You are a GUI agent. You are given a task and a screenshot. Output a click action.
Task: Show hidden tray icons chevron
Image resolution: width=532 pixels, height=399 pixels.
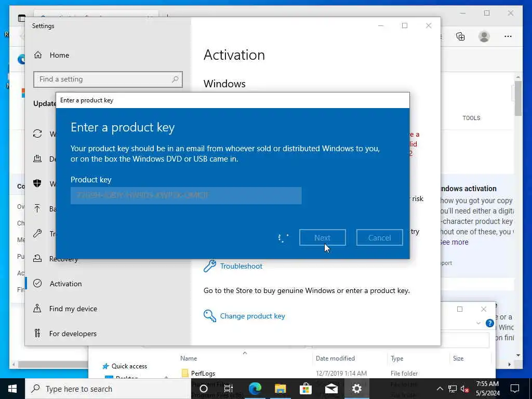(440, 389)
